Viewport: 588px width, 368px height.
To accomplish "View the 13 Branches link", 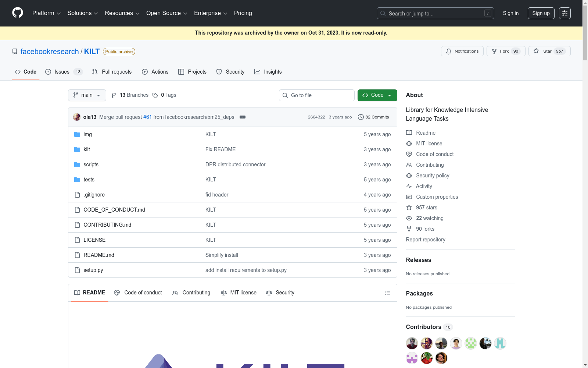I will pyautogui.click(x=130, y=95).
